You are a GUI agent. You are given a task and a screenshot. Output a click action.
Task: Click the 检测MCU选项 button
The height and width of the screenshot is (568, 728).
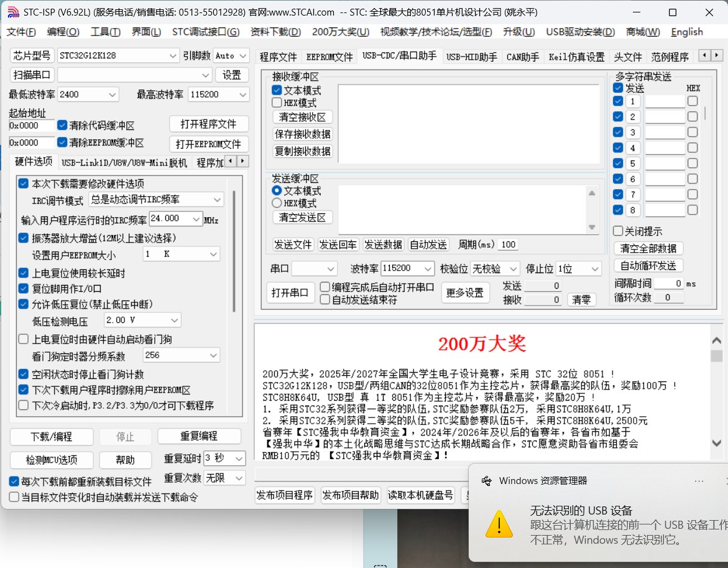[x=52, y=460]
